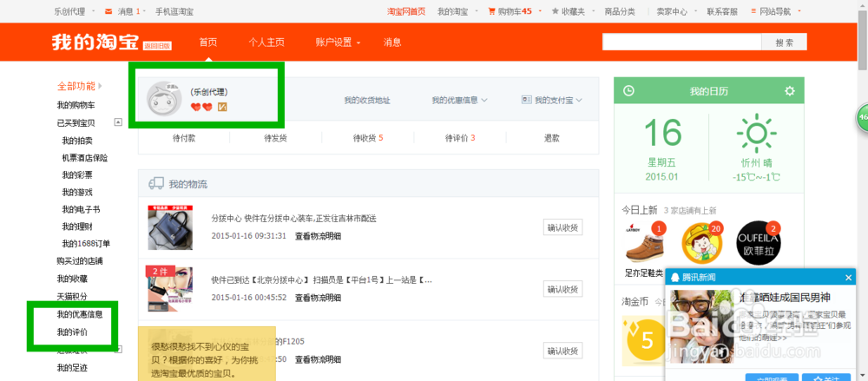This screenshot has height=381, width=868.
Task: Open 机票酒店保险 in sidebar
Action: click(x=85, y=158)
